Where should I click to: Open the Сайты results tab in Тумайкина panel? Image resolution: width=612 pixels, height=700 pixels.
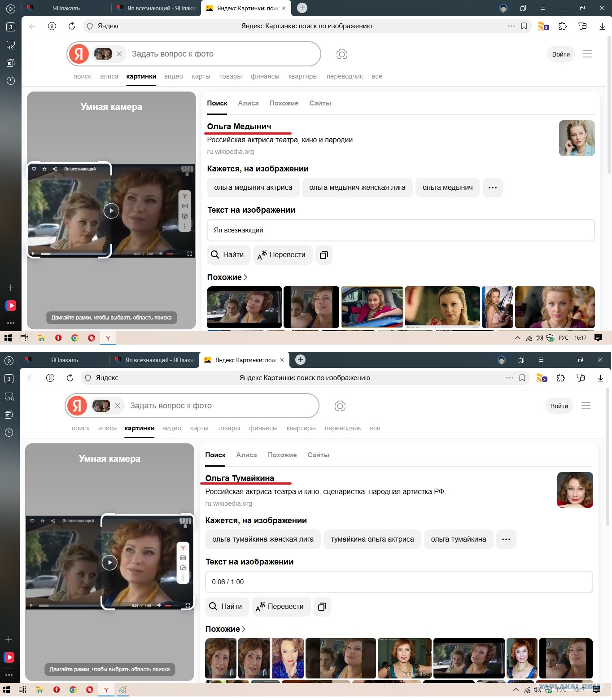[319, 455]
